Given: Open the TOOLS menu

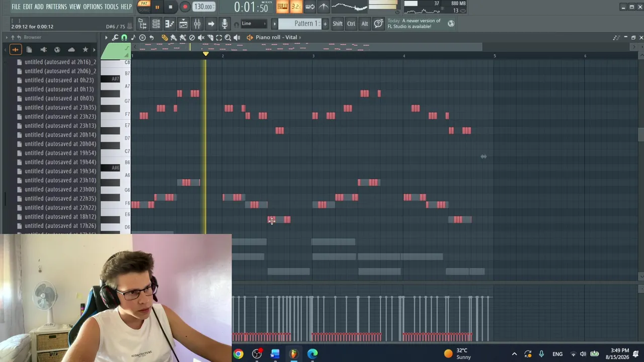Looking at the screenshot, I should 111,7.
